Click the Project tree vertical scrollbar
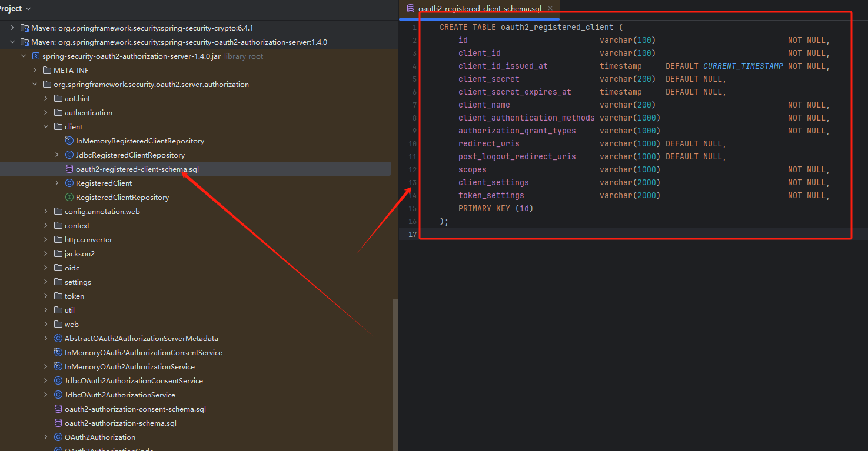 (395, 375)
